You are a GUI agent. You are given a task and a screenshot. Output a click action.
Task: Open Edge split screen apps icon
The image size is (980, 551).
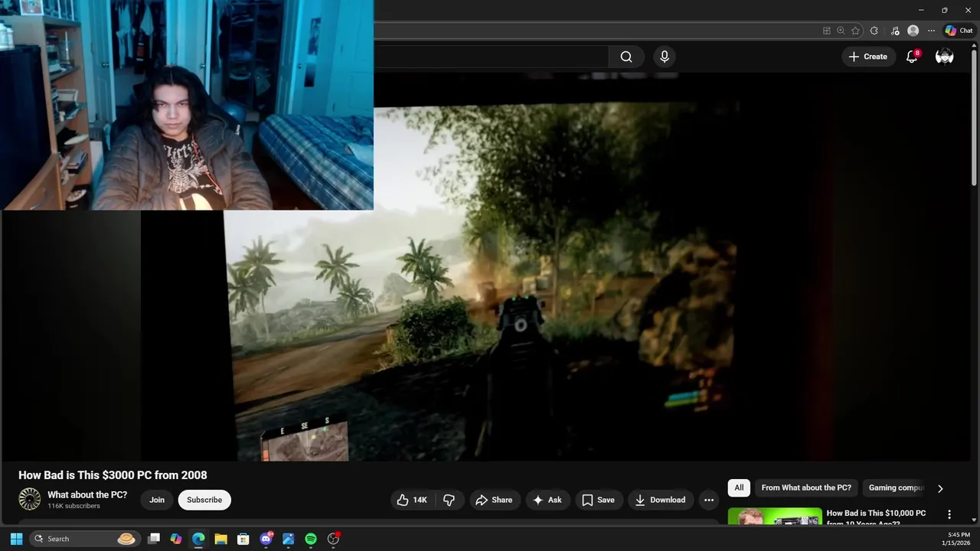(826, 31)
